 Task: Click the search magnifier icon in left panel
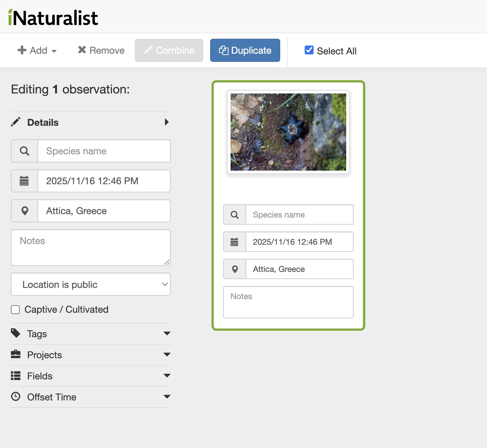pos(24,151)
